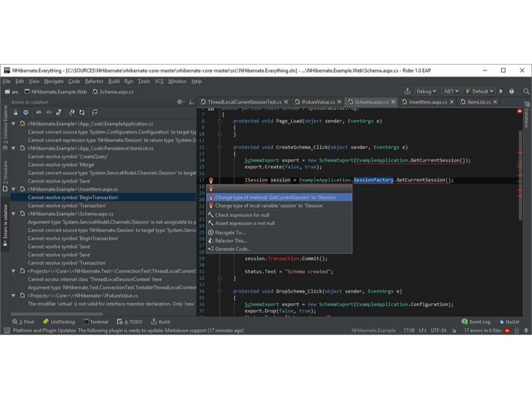Image resolution: width=532 pixels, height=399 pixels.
Task: Open the Database side panel
Action: point(527,114)
